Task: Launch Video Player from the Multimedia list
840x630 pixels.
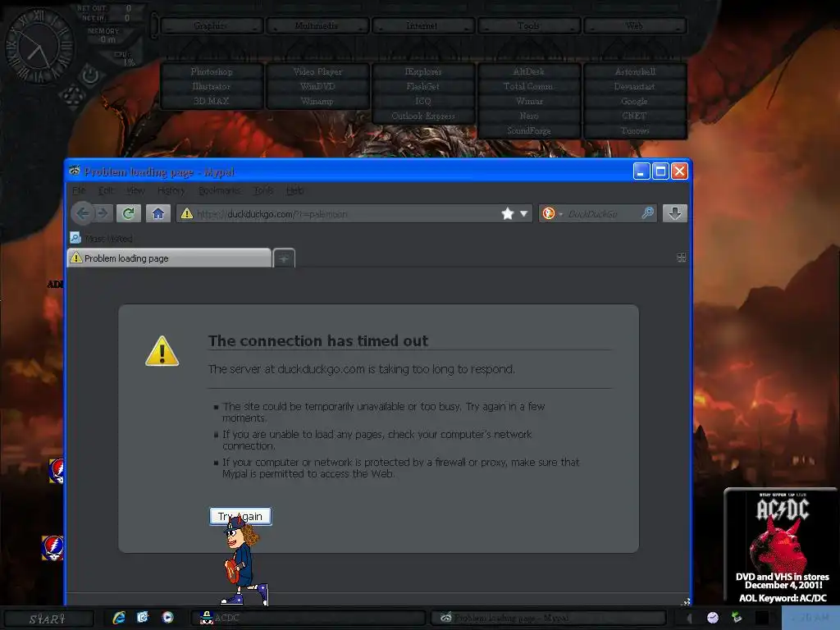Action: pos(317,71)
